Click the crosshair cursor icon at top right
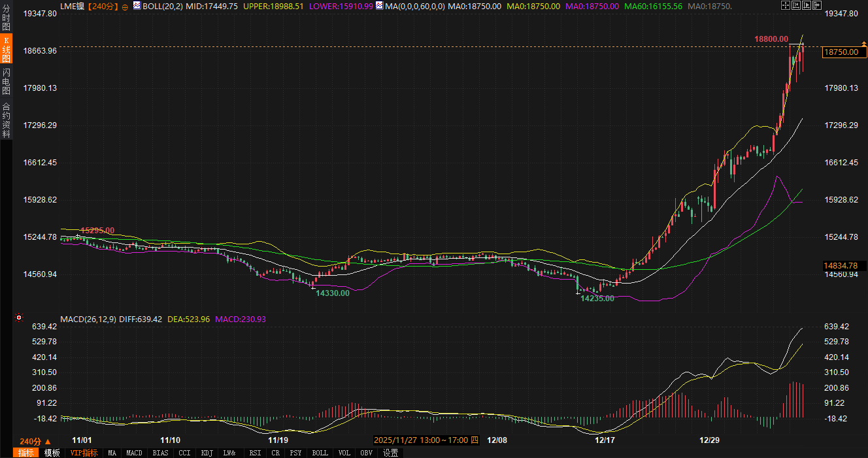This screenshot has width=868, height=458. (x=785, y=6)
